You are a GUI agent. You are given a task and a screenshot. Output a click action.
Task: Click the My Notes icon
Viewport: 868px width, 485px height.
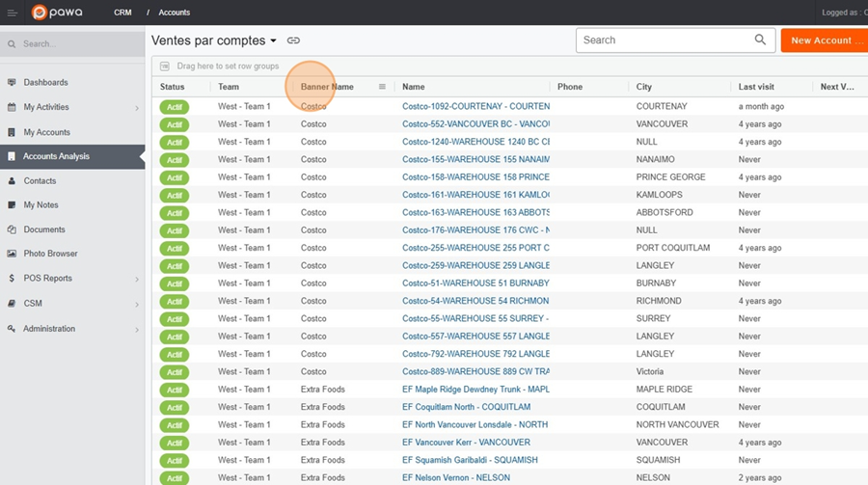(x=12, y=204)
